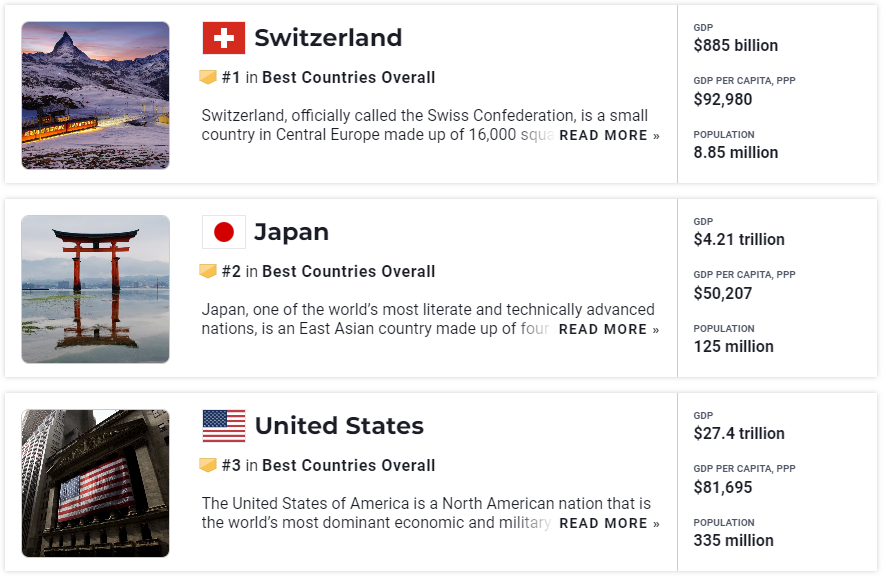Click the gold badge next to #2 ranking
This screenshot has height=579, width=889.
pos(208,271)
